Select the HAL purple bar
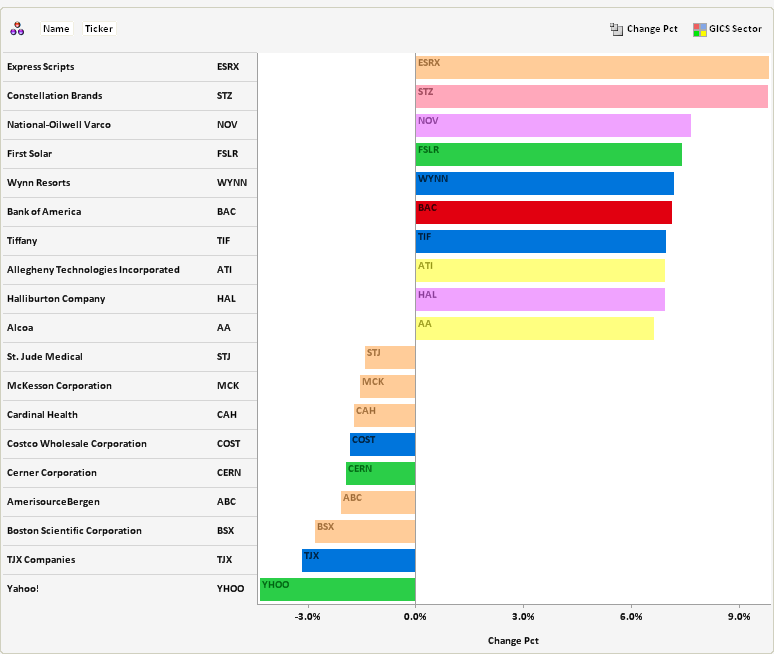Screen dimensions: 774x654 tap(540, 300)
